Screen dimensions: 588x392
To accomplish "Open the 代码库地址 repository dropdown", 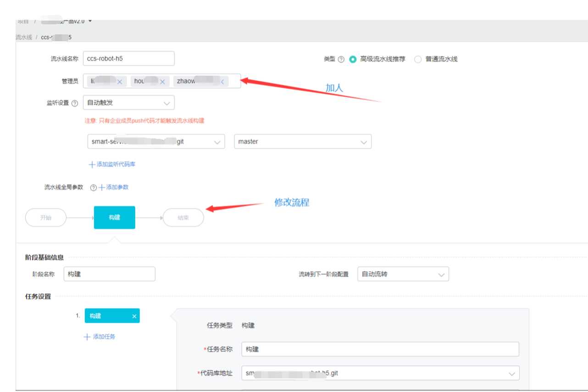I will [381, 373].
